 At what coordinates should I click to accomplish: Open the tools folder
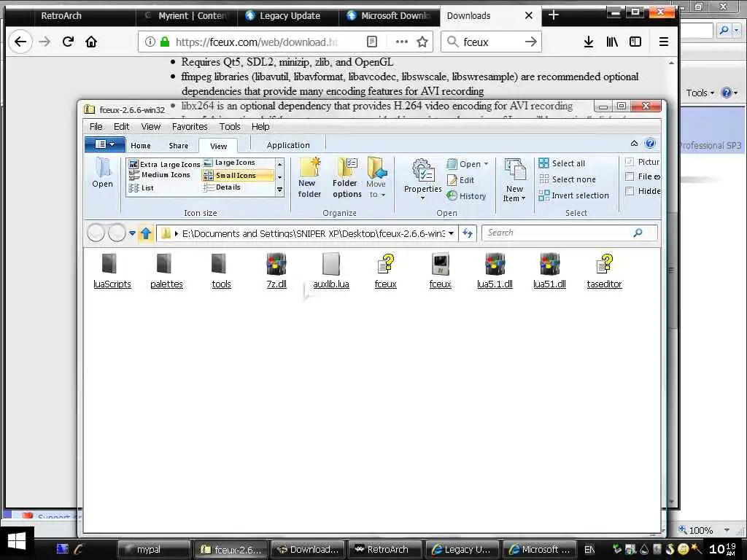pos(221,271)
